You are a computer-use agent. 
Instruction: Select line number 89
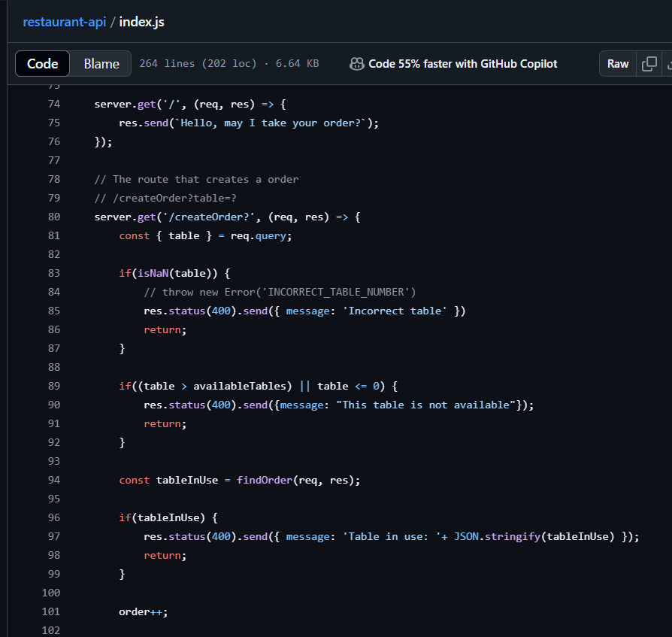point(54,387)
